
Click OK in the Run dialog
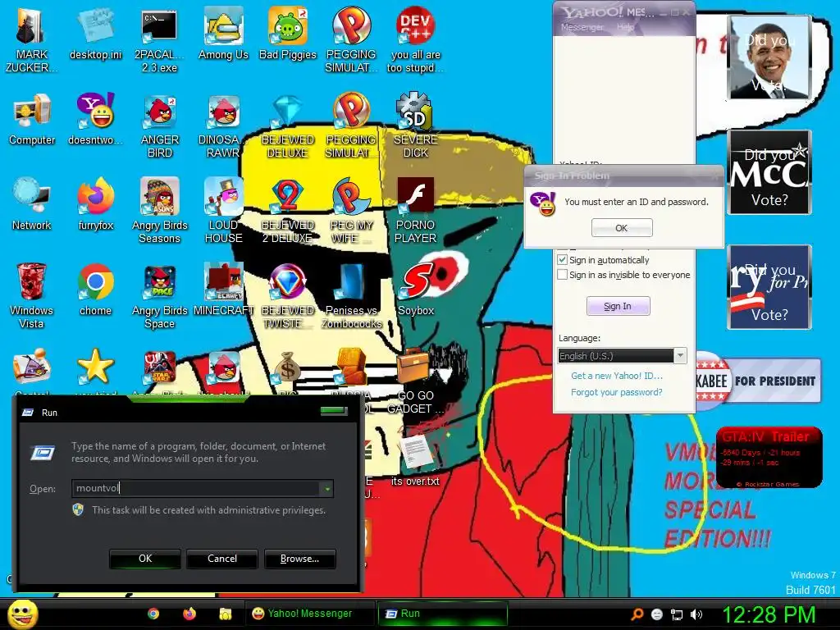(x=145, y=558)
